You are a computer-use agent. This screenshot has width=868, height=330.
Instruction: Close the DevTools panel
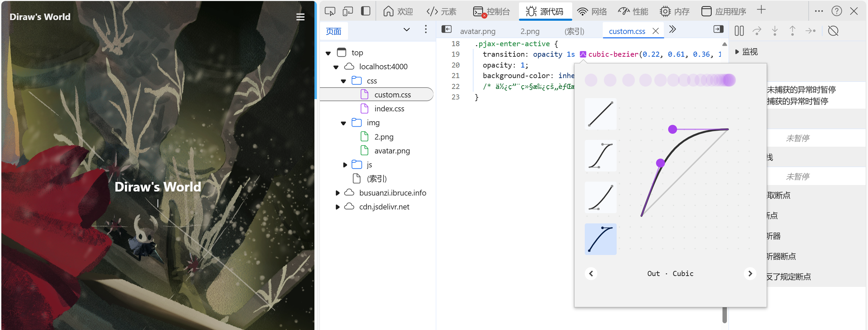[854, 11]
